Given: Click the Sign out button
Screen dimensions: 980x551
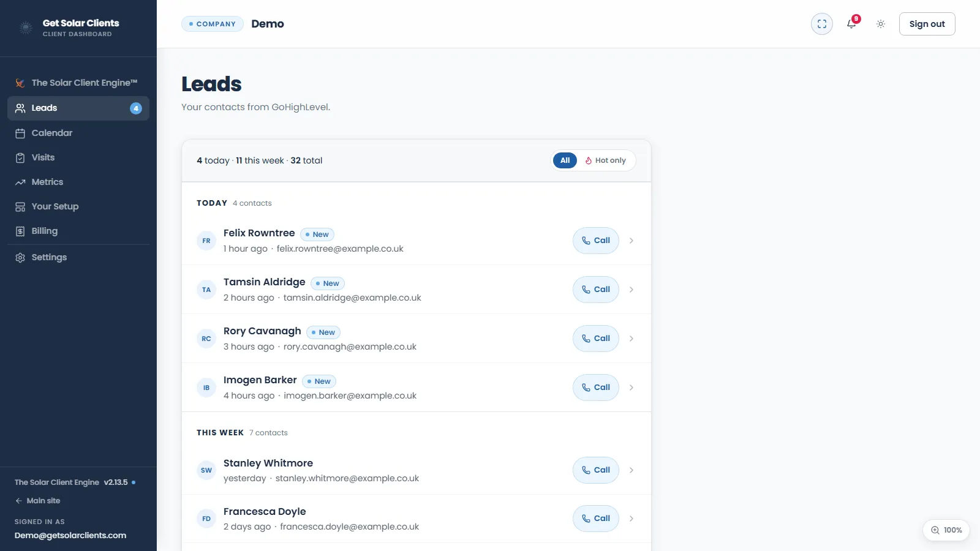Looking at the screenshot, I should [x=927, y=24].
